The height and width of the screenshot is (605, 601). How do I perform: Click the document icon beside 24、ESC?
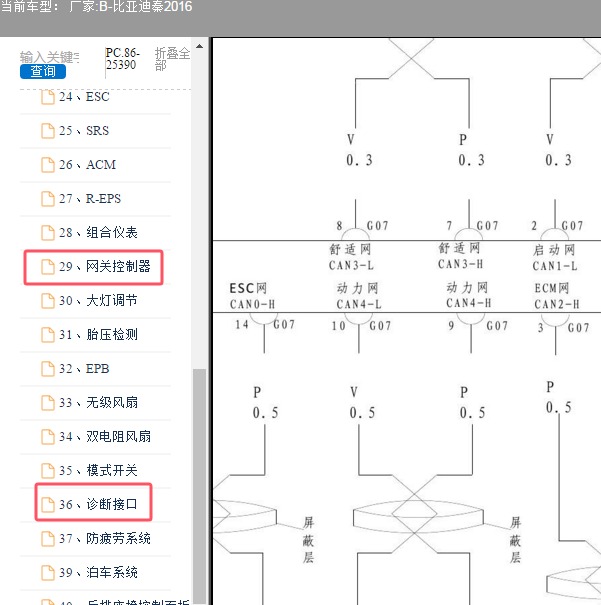48,97
